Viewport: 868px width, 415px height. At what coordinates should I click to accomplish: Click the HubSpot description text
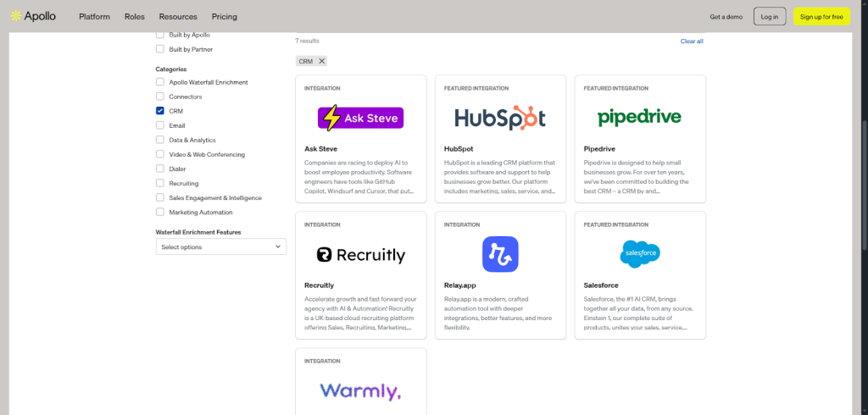(500, 177)
